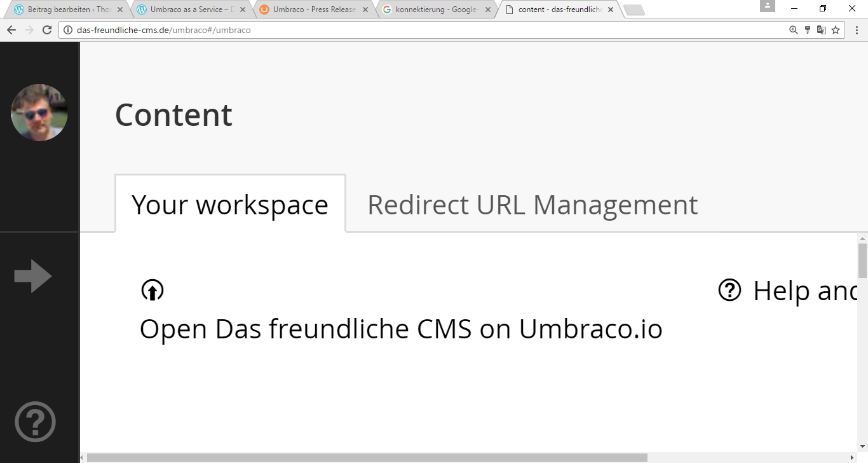Open Das freundliche CMS on Umbraco.io link
Viewport: 868px width, 463px height.
pyautogui.click(x=400, y=329)
